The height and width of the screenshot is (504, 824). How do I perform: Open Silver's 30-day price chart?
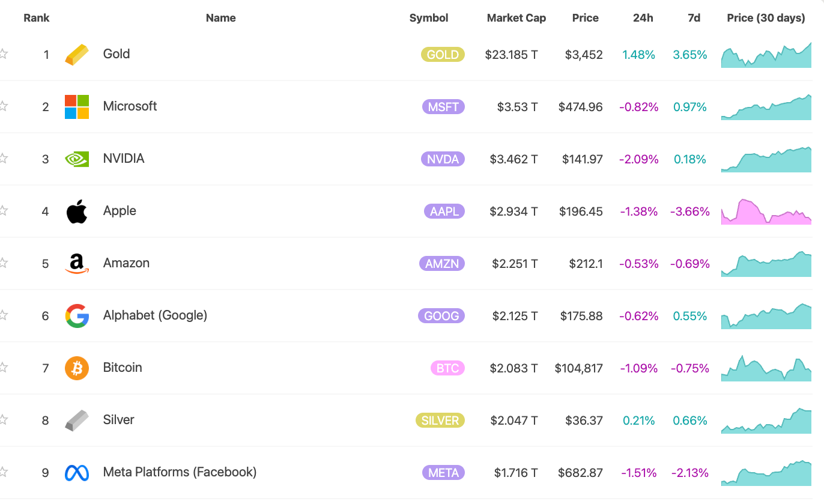pos(766,421)
